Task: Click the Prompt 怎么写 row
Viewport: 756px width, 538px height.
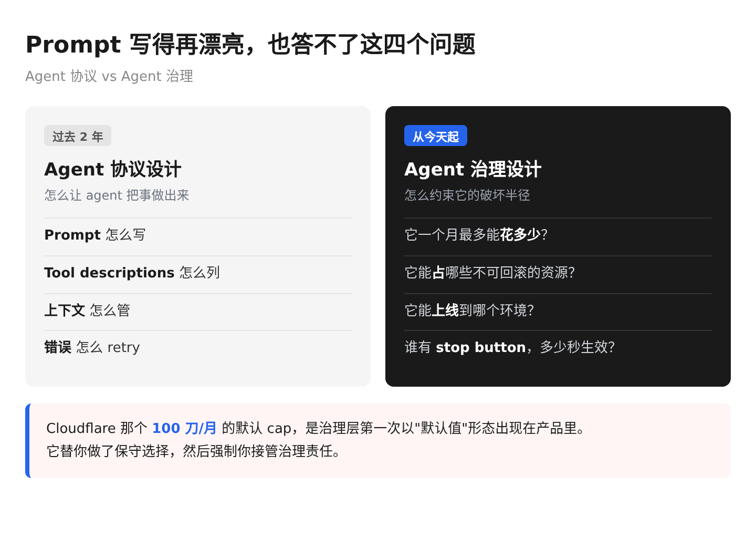Action: click(x=198, y=235)
